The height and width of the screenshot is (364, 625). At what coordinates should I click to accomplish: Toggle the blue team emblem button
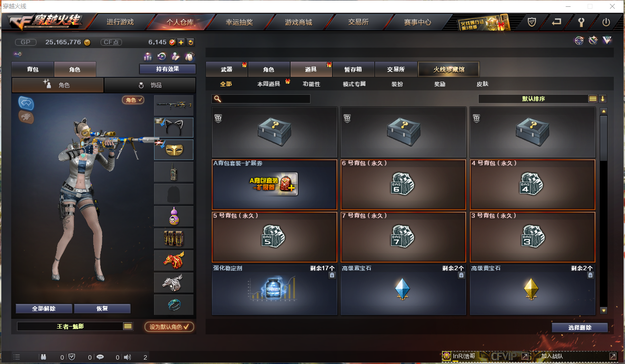click(26, 103)
